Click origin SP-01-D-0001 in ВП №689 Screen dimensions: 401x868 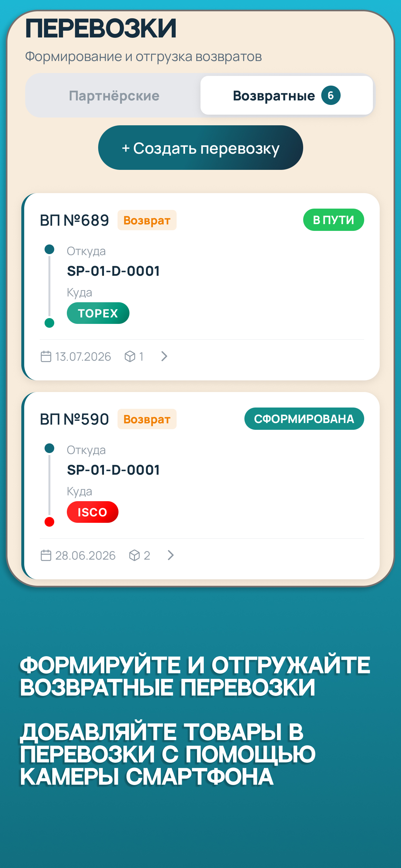[x=113, y=271]
